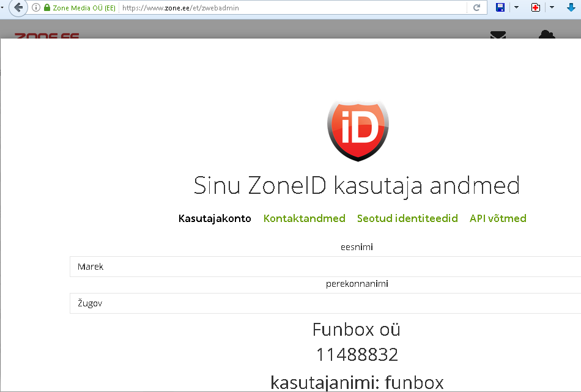
Task: Open the Seotud identiteedid tab
Action: pyautogui.click(x=407, y=218)
